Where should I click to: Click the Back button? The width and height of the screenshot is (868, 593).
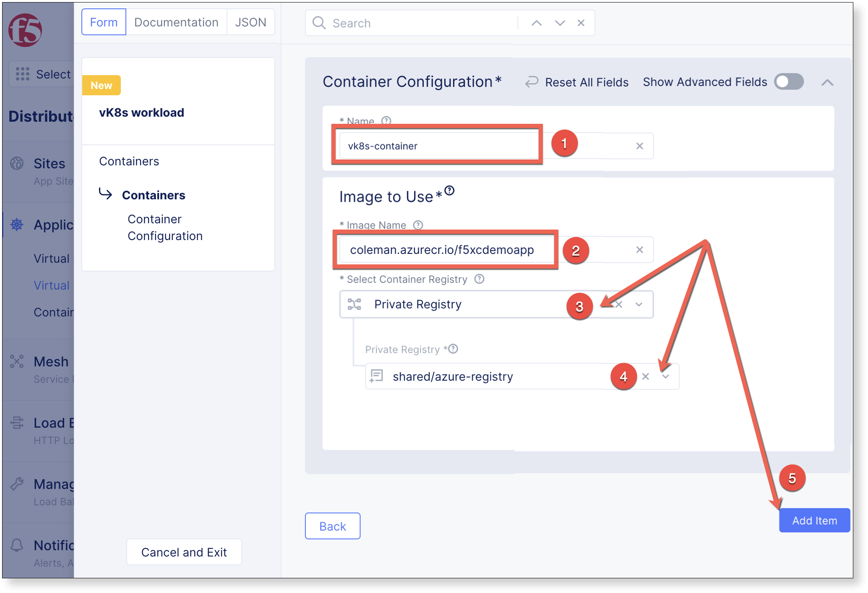point(333,526)
